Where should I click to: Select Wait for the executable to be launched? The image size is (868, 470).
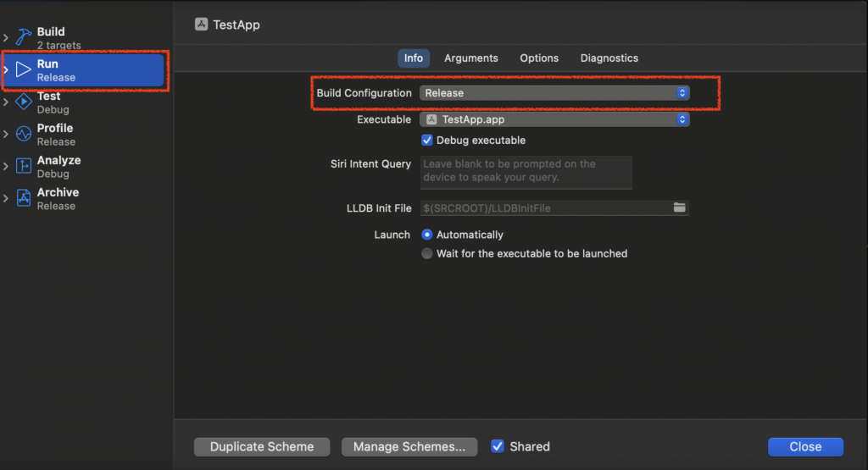click(x=427, y=253)
